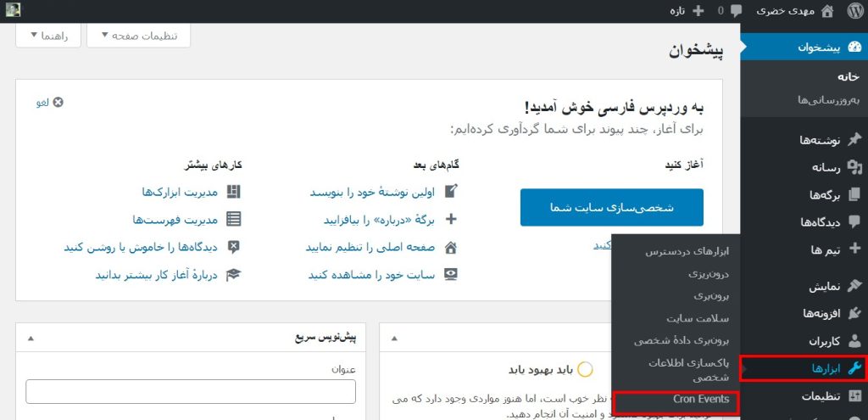Click the house icon for homepage setup
Screen dimensions: 868x420
(451, 247)
